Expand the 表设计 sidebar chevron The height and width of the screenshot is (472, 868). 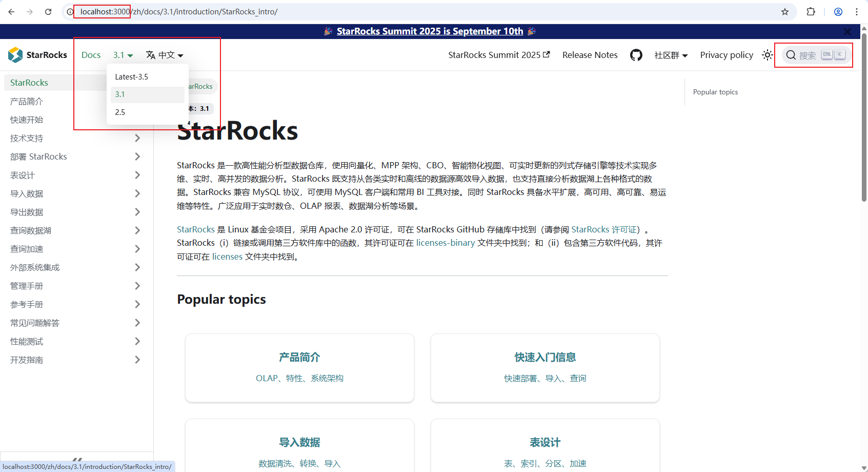(137, 175)
